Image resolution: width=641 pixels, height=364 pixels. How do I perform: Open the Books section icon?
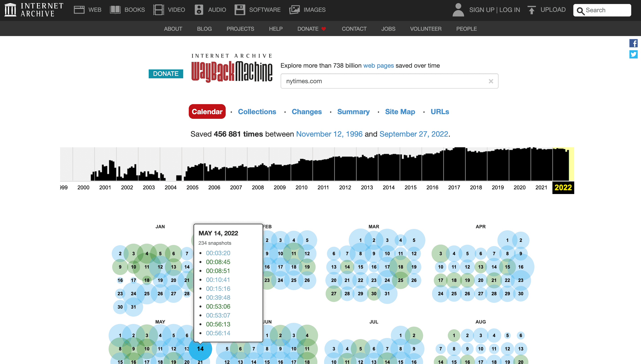(115, 10)
